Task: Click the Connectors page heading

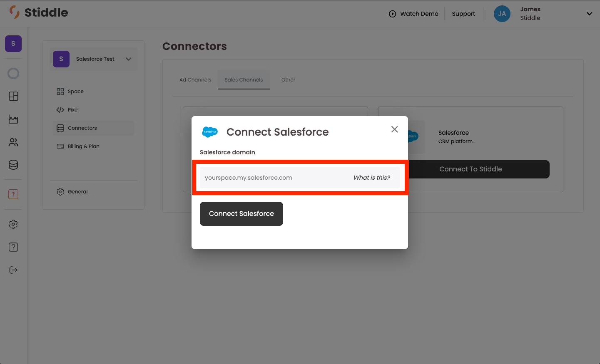Action: coord(194,46)
